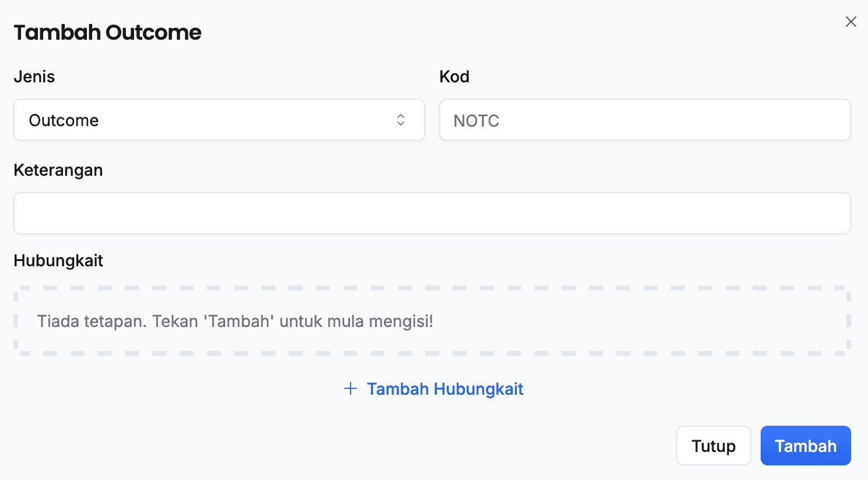The width and height of the screenshot is (868, 480).
Task: Click the Jenis field label
Action: tap(34, 76)
